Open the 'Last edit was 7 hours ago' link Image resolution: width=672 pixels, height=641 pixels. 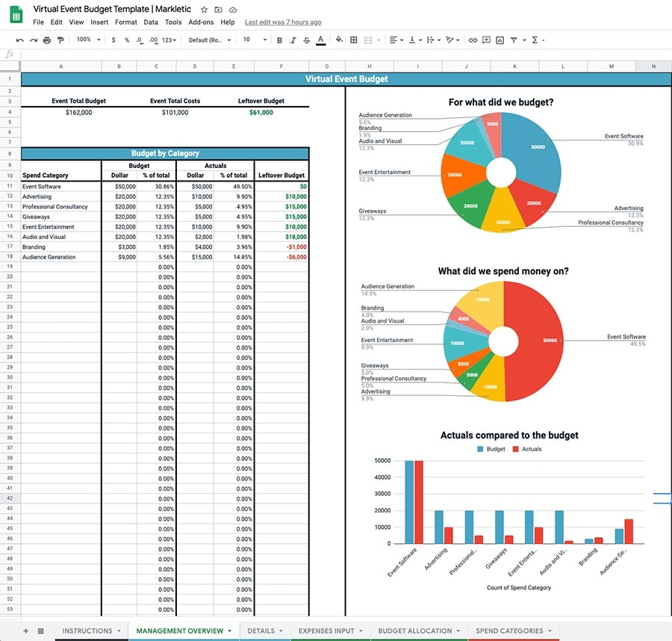pyautogui.click(x=283, y=22)
